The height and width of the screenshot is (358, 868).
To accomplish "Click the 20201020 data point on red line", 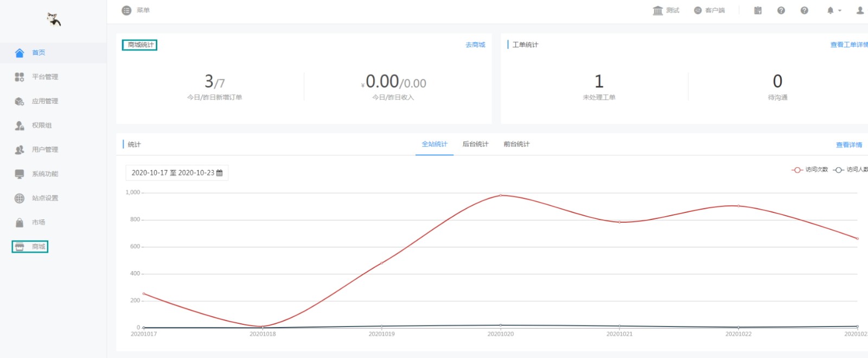I will [501, 196].
